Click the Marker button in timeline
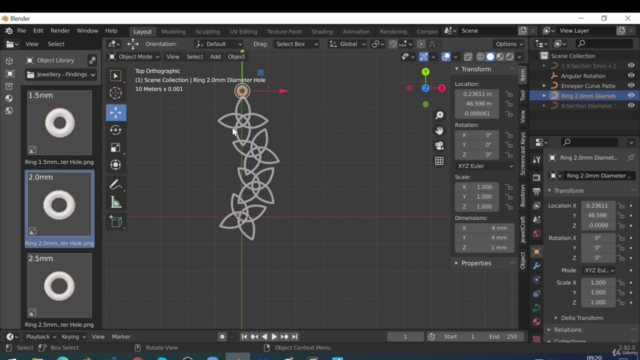This screenshot has height=360, width=640. pyautogui.click(x=121, y=337)
